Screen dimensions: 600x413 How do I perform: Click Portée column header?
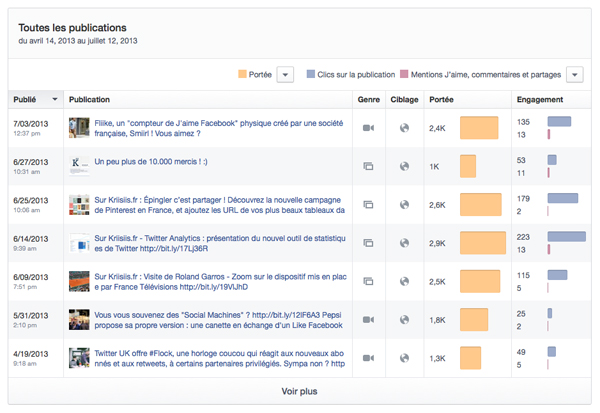(x=441, y=100)
